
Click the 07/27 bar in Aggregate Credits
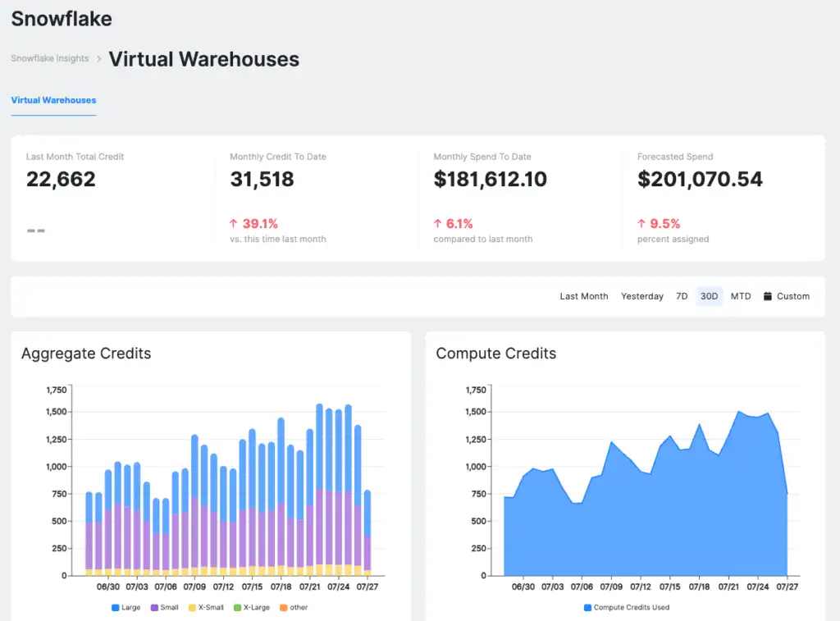[367, 533]
